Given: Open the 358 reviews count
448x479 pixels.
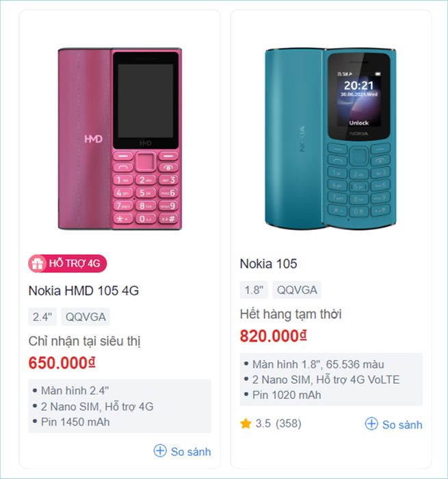Looking at the screenshot, I should point(289,424).
